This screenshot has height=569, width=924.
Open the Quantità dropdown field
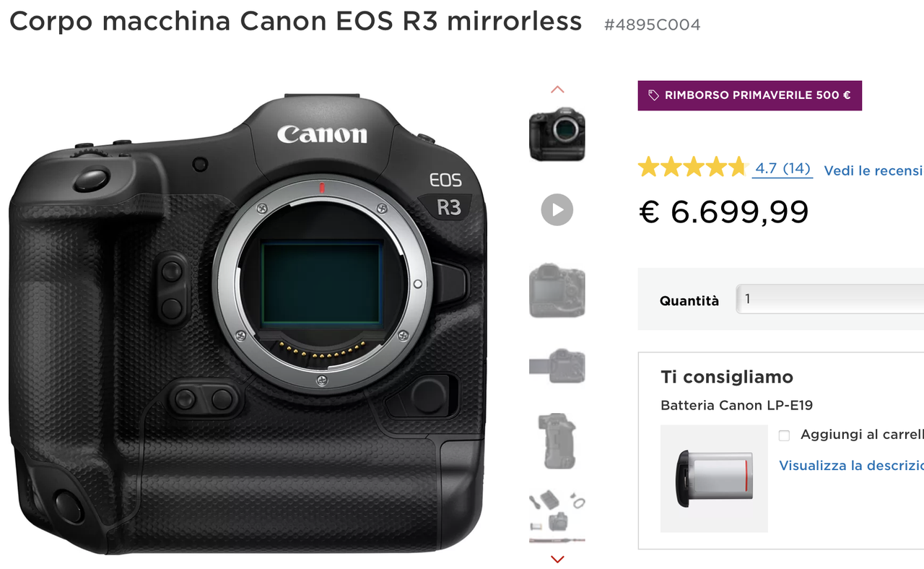pos(829,299)
